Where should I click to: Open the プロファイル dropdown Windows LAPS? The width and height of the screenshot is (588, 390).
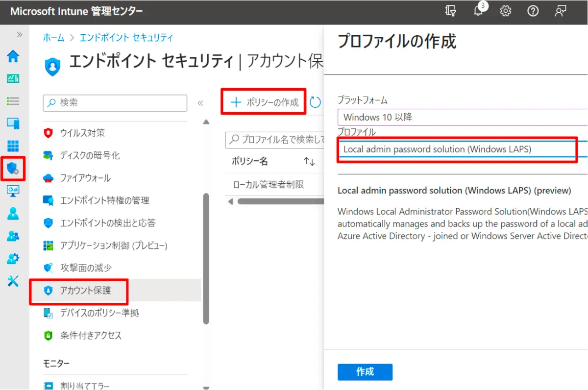462,149
